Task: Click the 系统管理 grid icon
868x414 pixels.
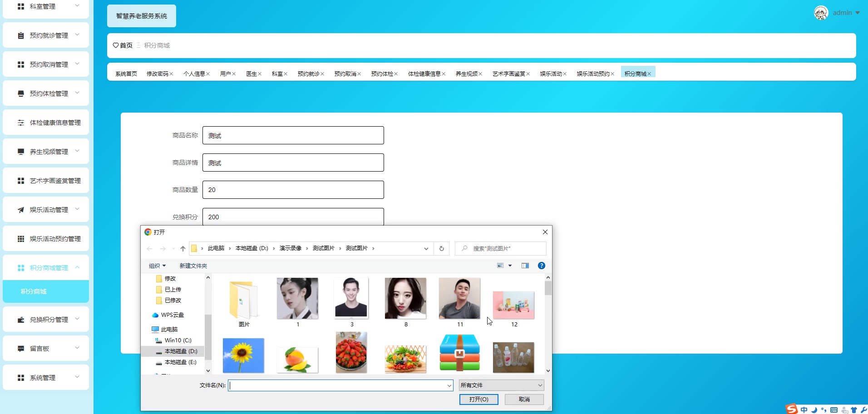Action: pos(21,378)
